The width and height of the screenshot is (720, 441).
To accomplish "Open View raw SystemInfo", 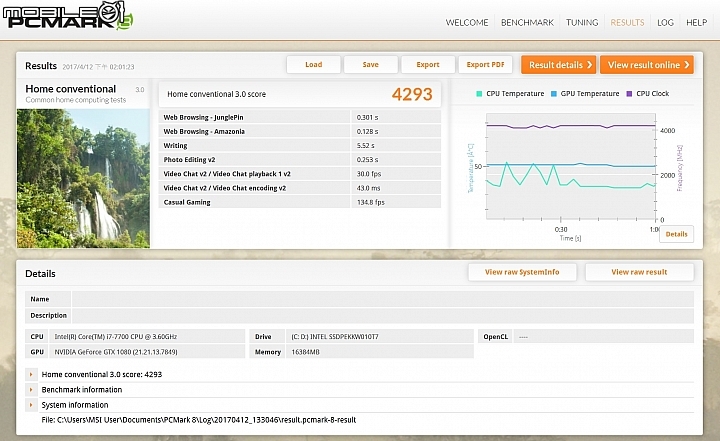I will [522, 272].
